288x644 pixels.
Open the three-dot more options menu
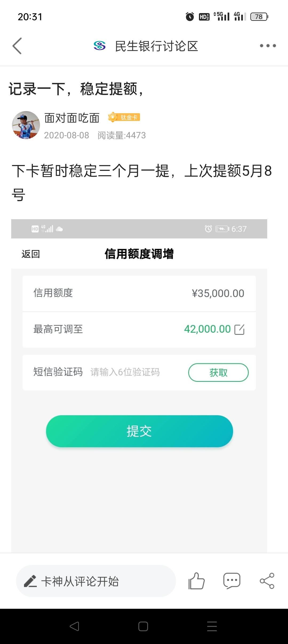coord(268,46)
